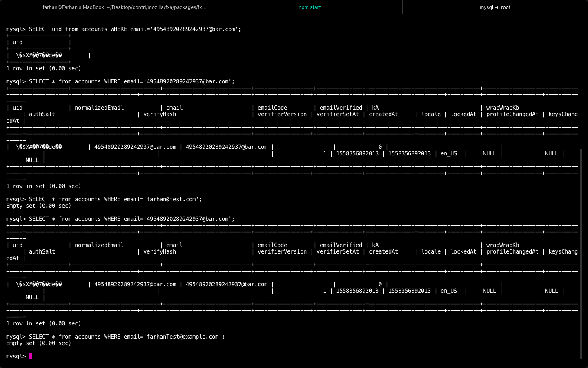Viewport: 588px width, 368px height.
Task: Click the "SELECT uid from accounts" query line
Action: (124, 29)
